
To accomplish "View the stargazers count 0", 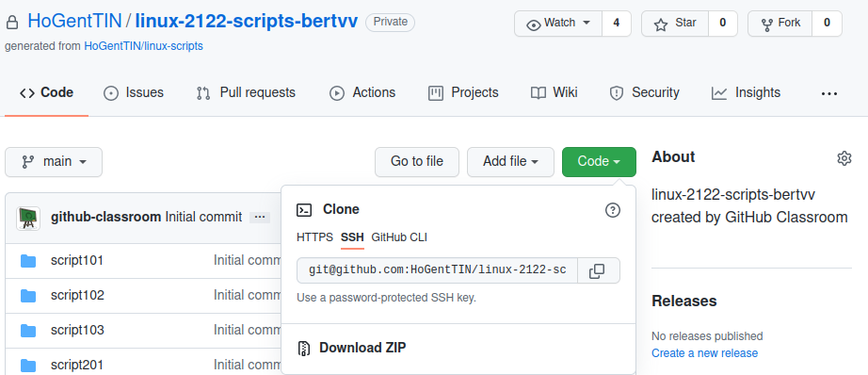I will (722, 24).
